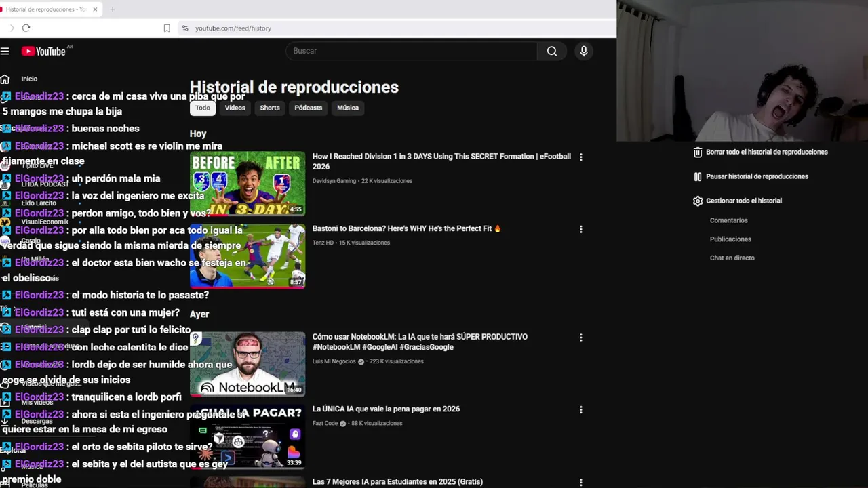Open the YouTube hamburger guide menu

[x=5, y=52]
